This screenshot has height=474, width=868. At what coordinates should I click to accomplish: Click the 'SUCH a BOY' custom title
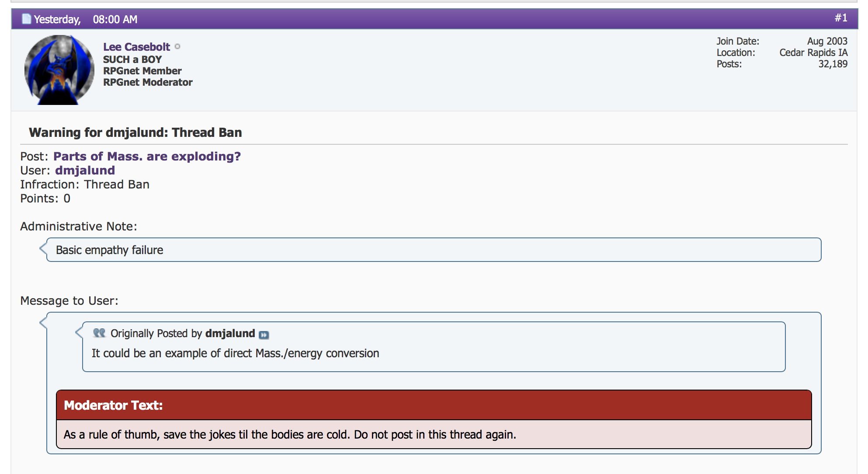coord(132,59)
